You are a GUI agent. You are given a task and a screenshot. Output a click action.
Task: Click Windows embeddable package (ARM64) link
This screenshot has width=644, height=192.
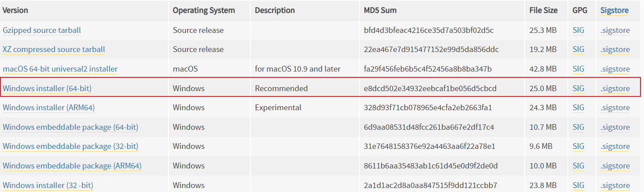click(72, 166)
